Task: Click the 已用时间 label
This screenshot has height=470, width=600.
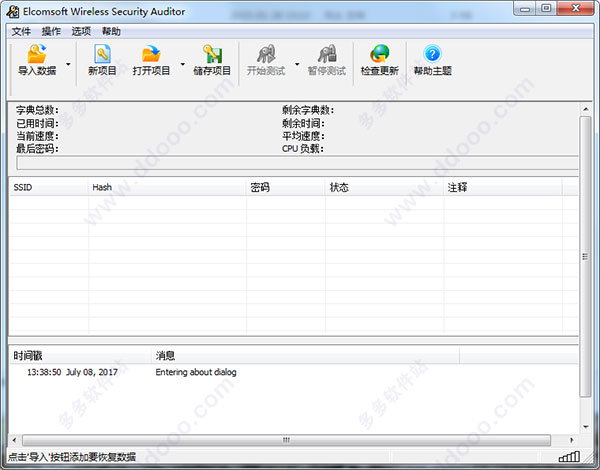Action: click(37, 123)
